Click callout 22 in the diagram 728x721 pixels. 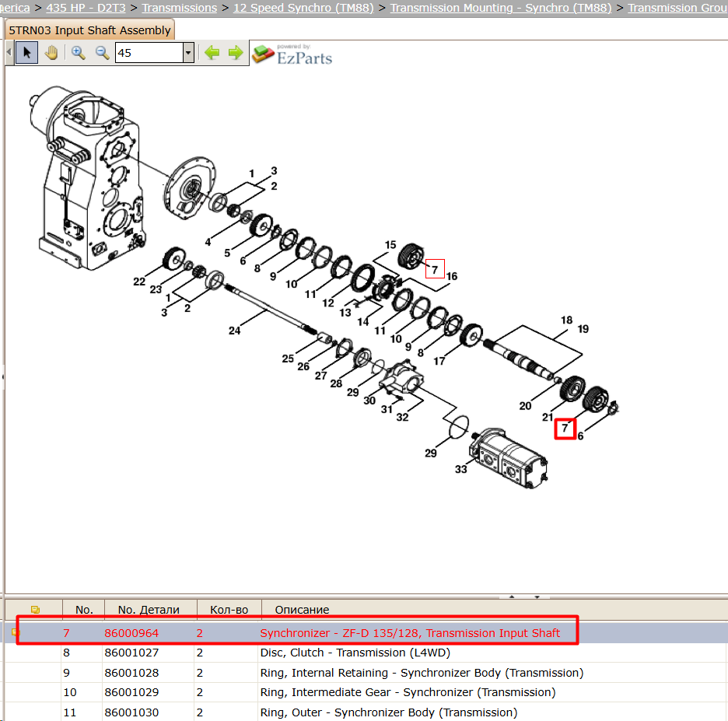pyautogui.click(x=139, y=282)
